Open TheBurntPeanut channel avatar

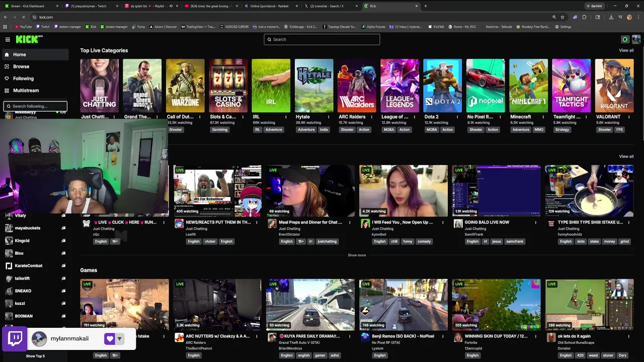coord(179,338)
